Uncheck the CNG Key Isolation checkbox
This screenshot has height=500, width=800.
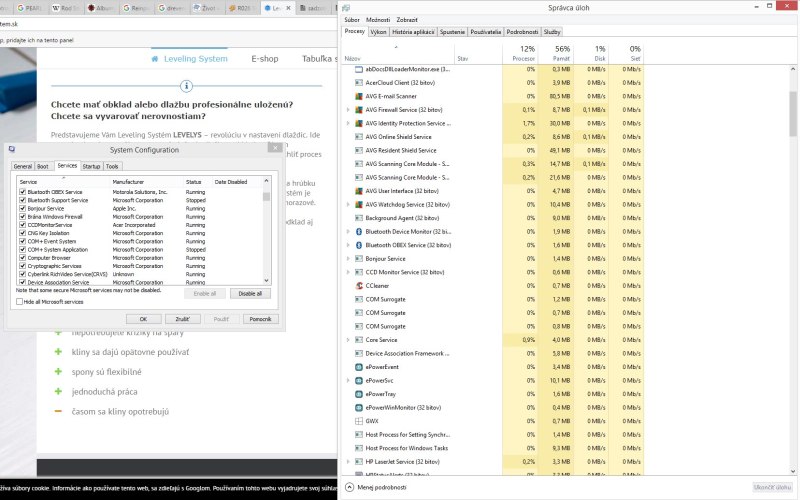click(x=22, y=233)
